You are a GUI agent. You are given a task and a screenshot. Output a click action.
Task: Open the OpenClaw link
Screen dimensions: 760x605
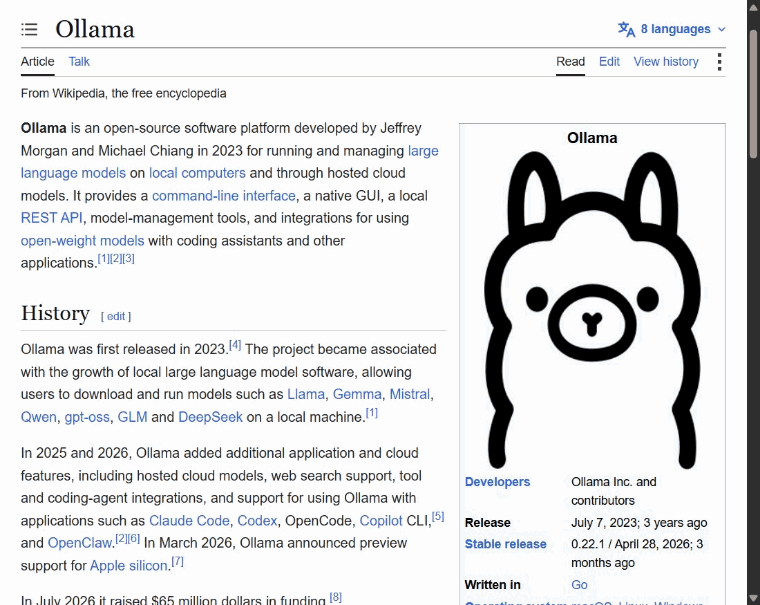click(80, 543)
